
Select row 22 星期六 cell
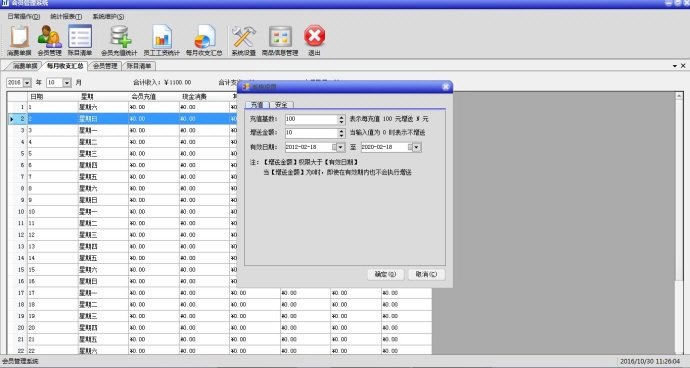pyautogui.click(x=103, y=351)
